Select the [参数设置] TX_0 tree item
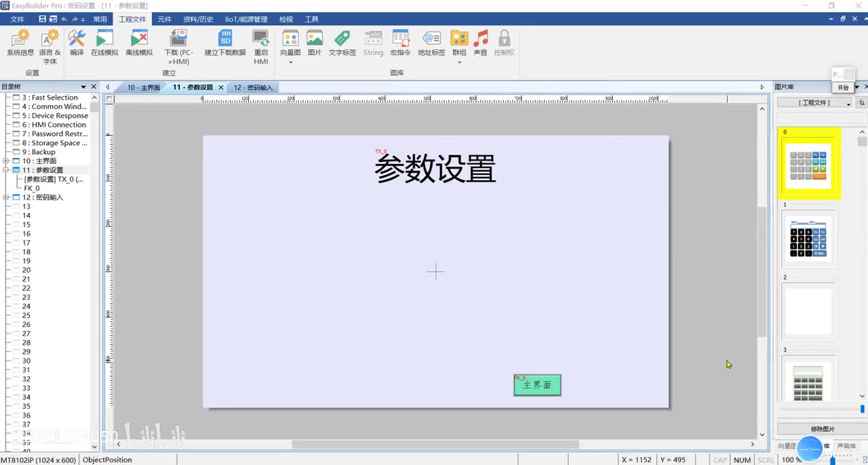868x465 pixels. [x=54, y=180]
